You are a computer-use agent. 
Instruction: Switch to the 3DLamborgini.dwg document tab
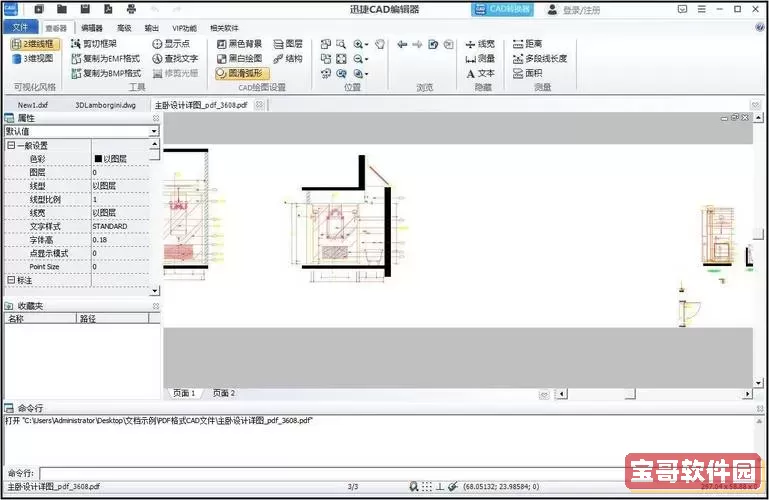point(105,105)
